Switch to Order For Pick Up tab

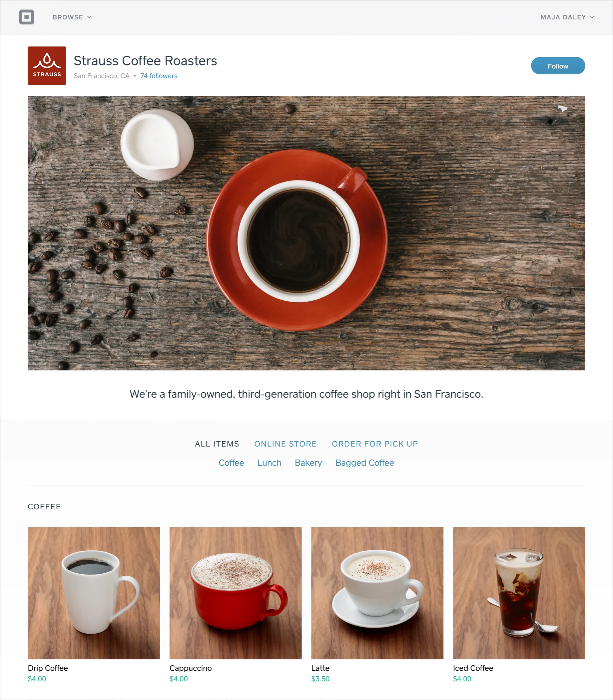pyautogui.click(x=375, y=444)
